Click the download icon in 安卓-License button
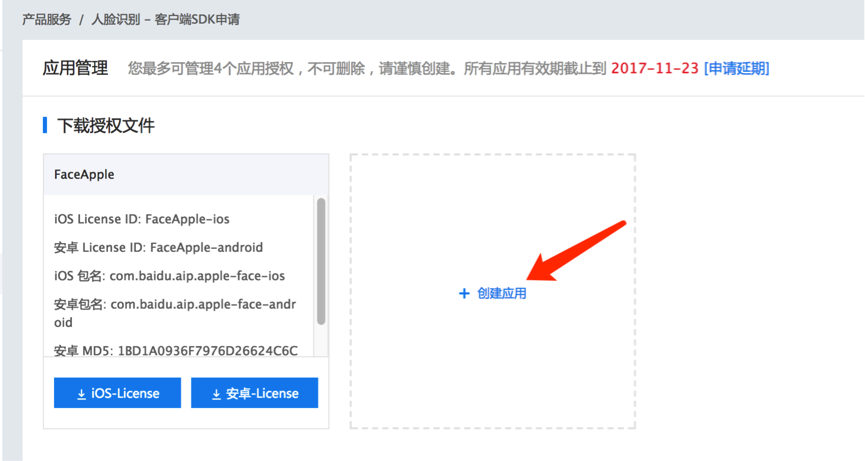Image resolution: width=865 pixels, height=461 pixels. (216, 394)
